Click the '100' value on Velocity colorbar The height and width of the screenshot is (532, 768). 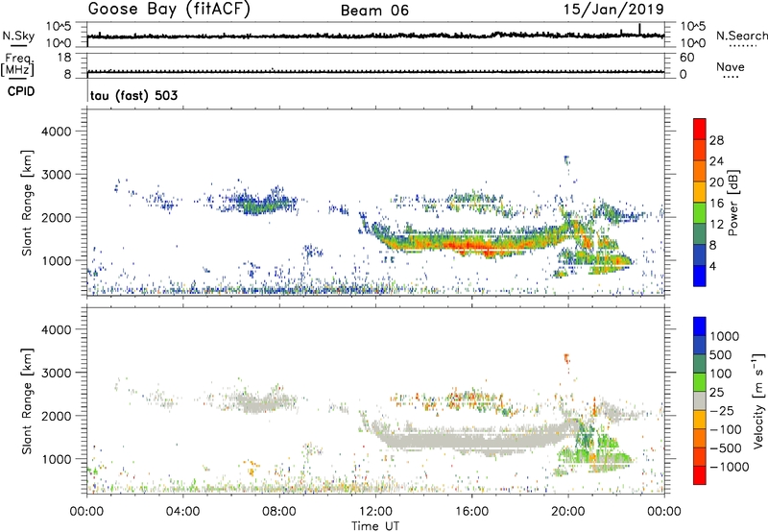pos(721,374)
